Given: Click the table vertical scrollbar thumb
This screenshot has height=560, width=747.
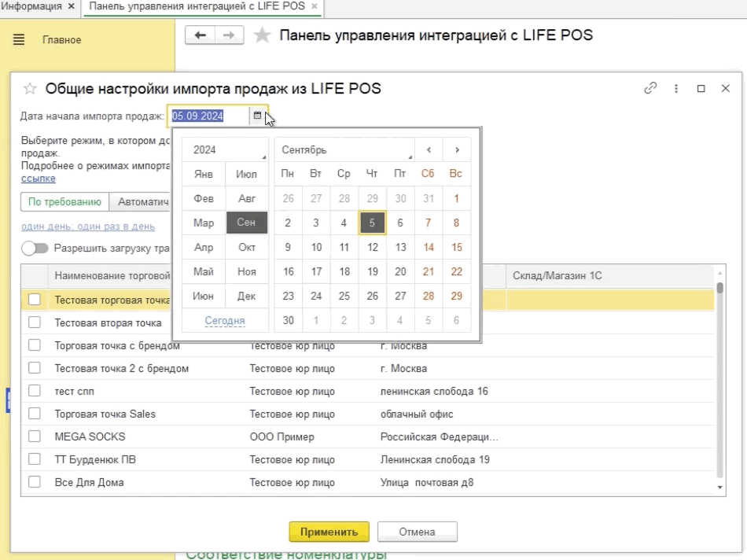Looking at the screenshot, I should point(719,288).
